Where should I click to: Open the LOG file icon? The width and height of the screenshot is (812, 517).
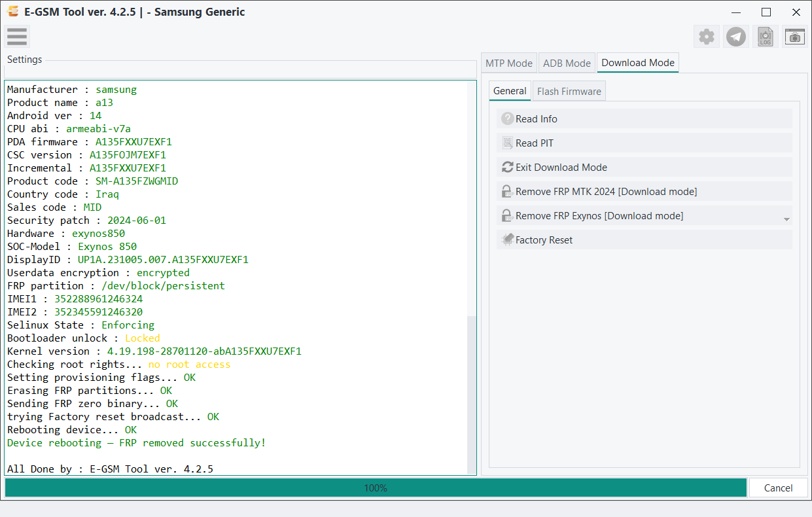tap(766, 37)
